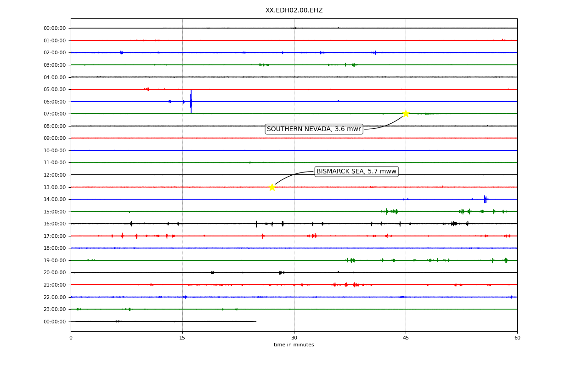Click the 'time in minutes' axis label
Image resolution: width=588 pixels, height=368 pixels.
294,345
